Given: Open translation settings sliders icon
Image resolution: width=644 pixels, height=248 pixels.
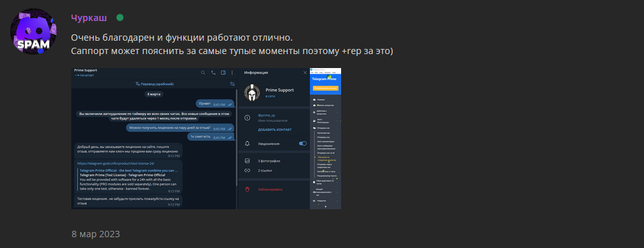Looking at the screenshot, I should (x=232, y=84).
